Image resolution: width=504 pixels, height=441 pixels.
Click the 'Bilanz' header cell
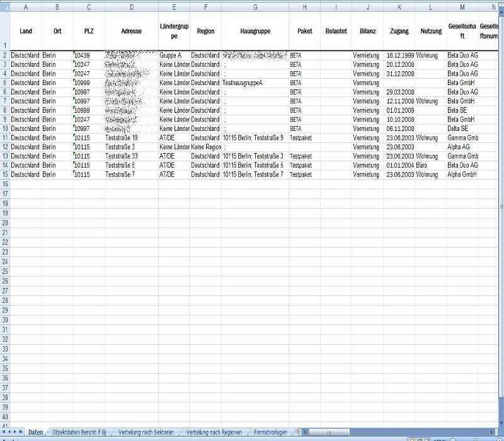(x=367, y=31)
